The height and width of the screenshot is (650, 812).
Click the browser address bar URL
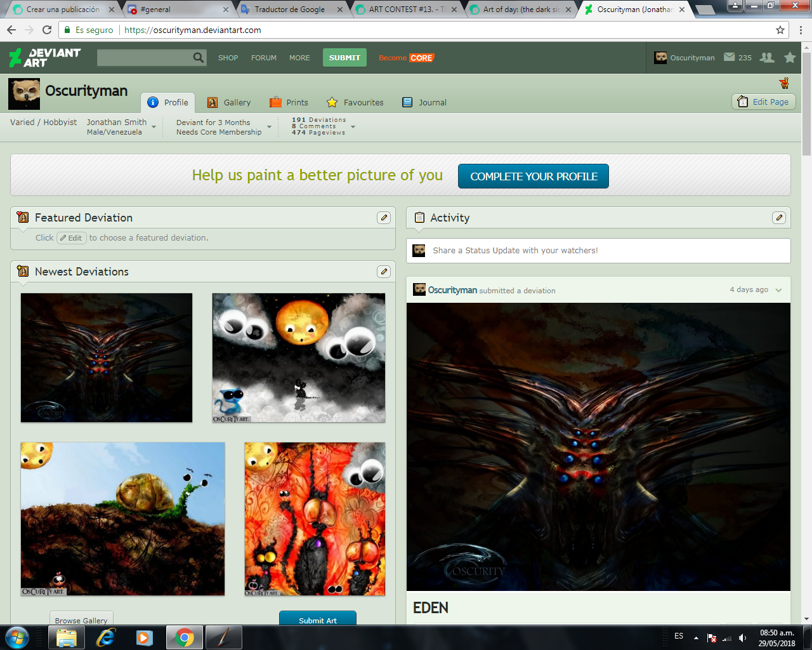click(193, 30)
